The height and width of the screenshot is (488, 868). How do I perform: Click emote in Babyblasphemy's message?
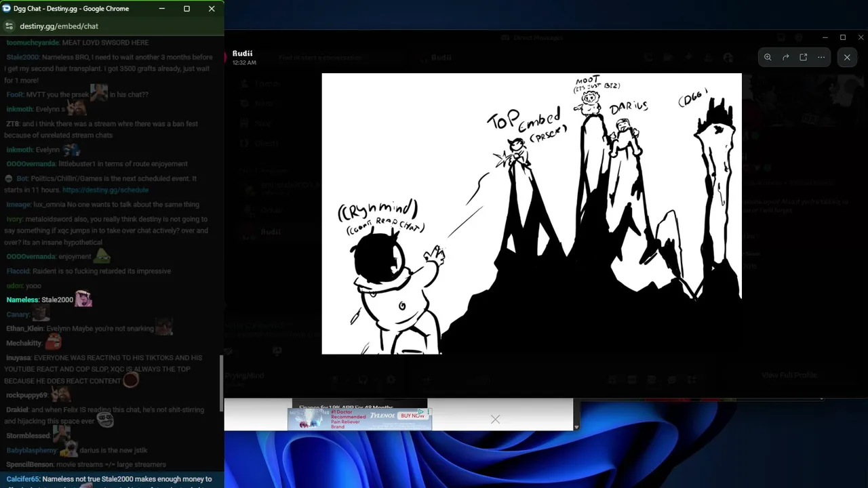pyautogui.click(x=68, y=449)
